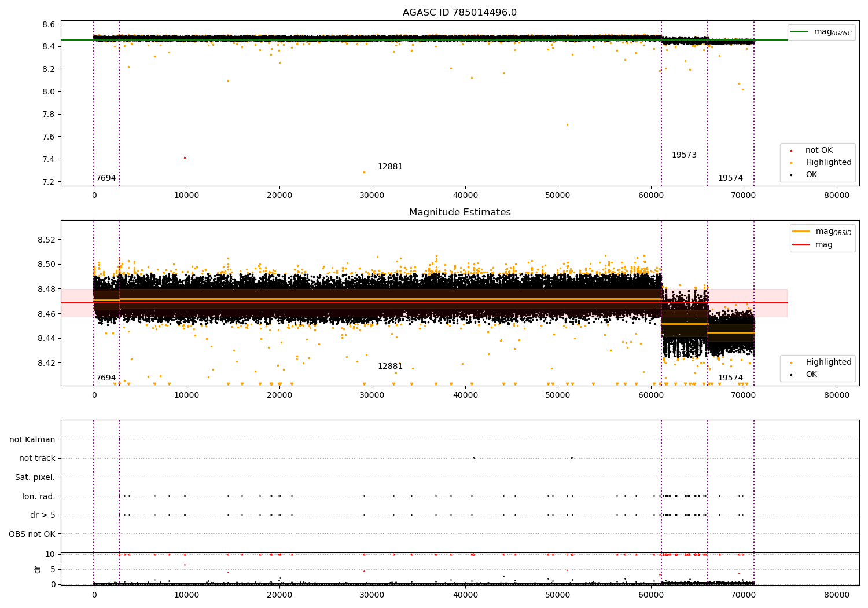
Task: Click y-axis tick 8.0 in top panel
Action: pyautogui.click(x=48, y=91)
